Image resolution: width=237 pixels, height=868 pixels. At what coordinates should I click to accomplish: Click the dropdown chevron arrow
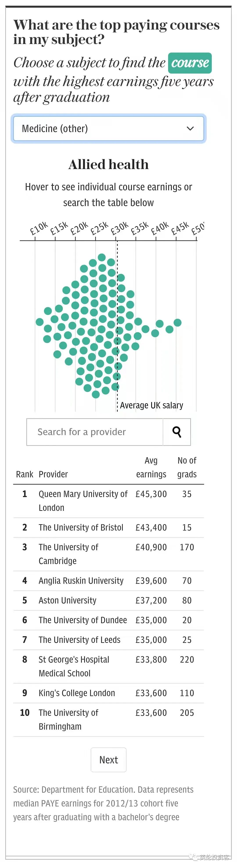pos(190,128)
